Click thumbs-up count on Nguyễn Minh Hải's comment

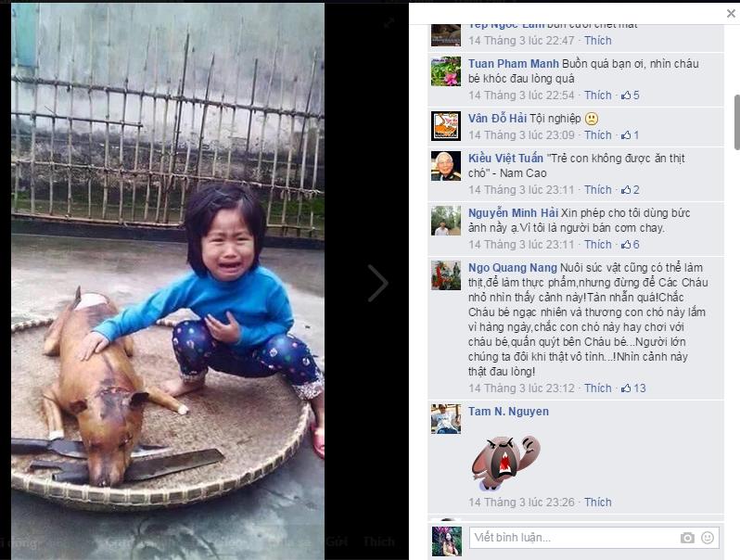click(631, 245)
